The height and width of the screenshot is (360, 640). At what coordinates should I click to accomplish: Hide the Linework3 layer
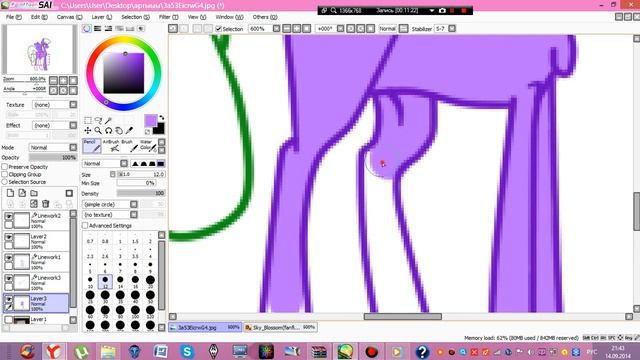(x=9, y=278)
